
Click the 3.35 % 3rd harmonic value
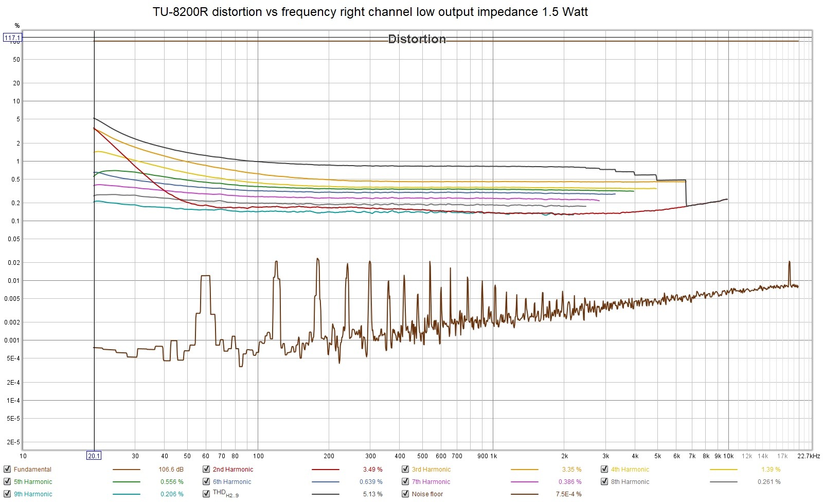tap(571, 470)
